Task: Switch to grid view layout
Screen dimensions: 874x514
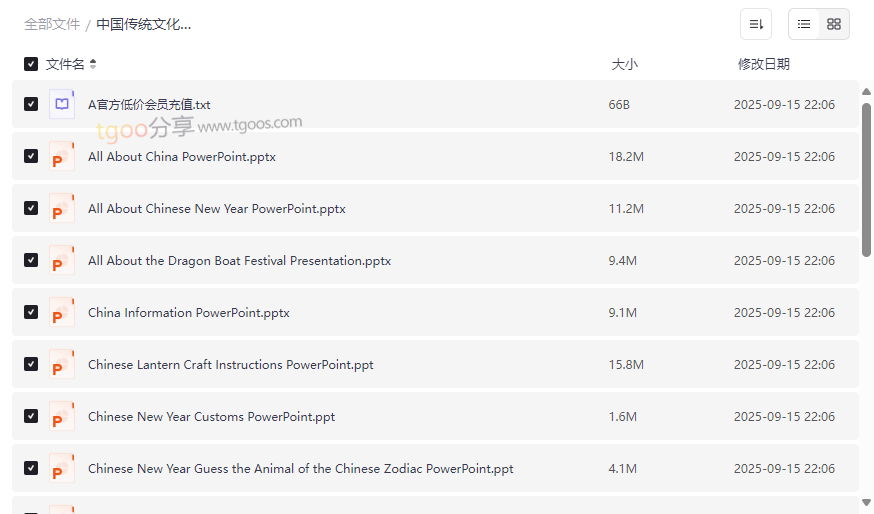Action: [834, 24]
